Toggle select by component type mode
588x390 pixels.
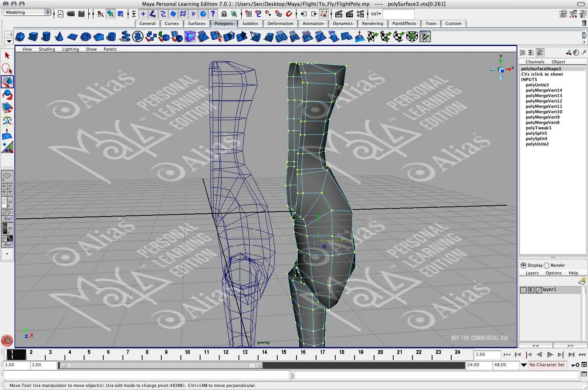tap(121, 14)
